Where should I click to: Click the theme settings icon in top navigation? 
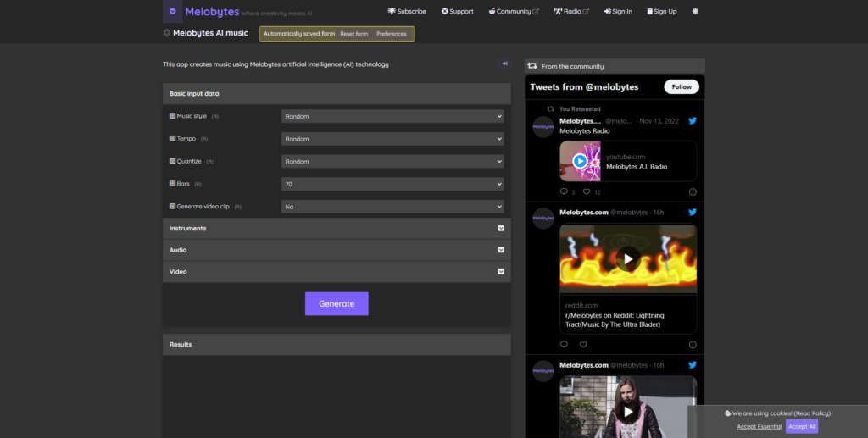[x=696, y=12]
